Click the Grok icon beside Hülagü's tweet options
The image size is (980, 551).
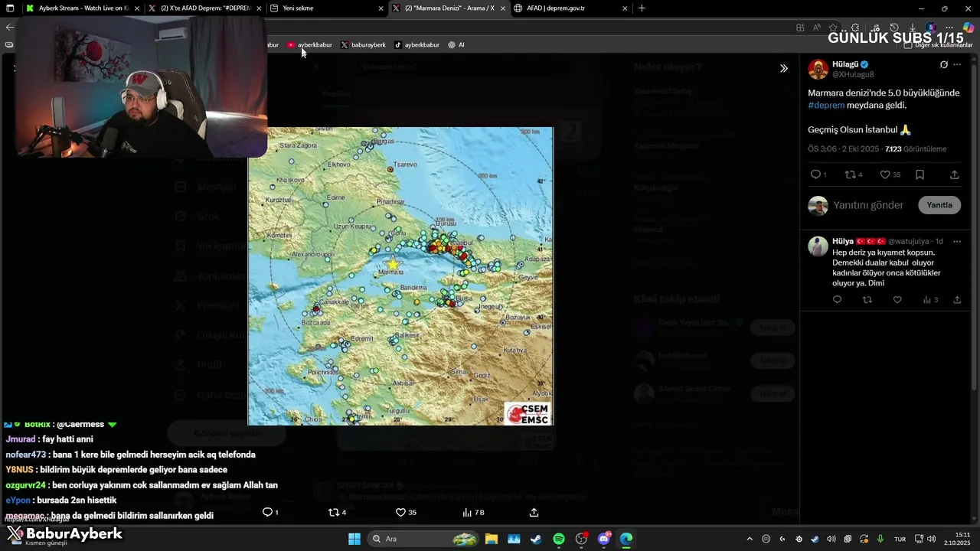(944, 64)
